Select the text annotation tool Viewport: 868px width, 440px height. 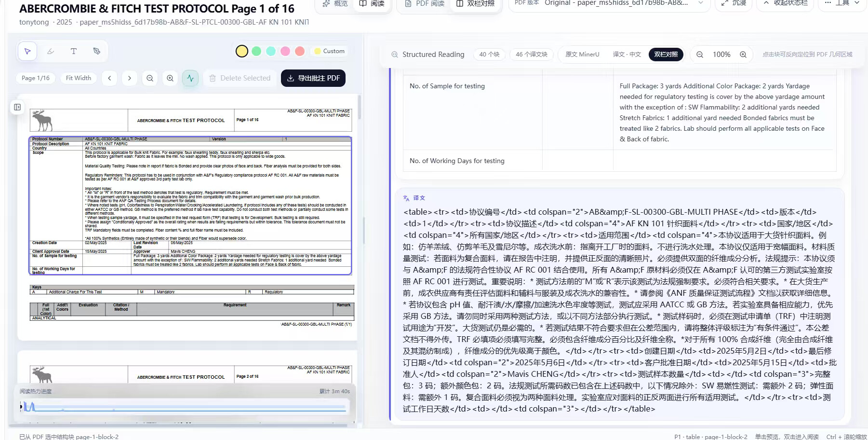[x=74, y=51]
